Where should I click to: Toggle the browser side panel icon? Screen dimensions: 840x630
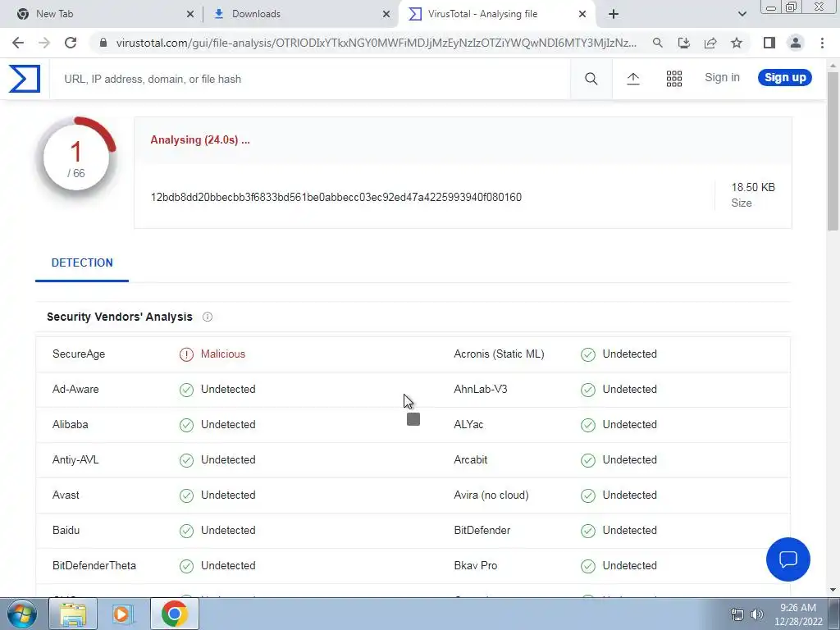pos(769,43)
